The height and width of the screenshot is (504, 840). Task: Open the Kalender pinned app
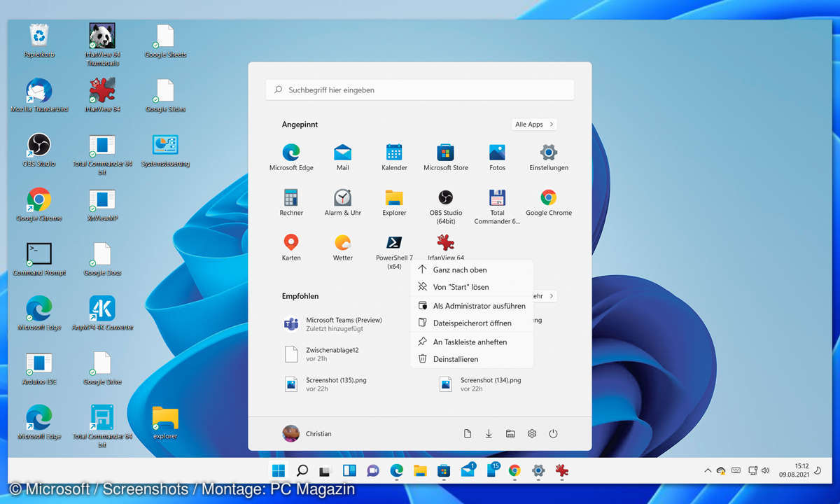[394, 157]
